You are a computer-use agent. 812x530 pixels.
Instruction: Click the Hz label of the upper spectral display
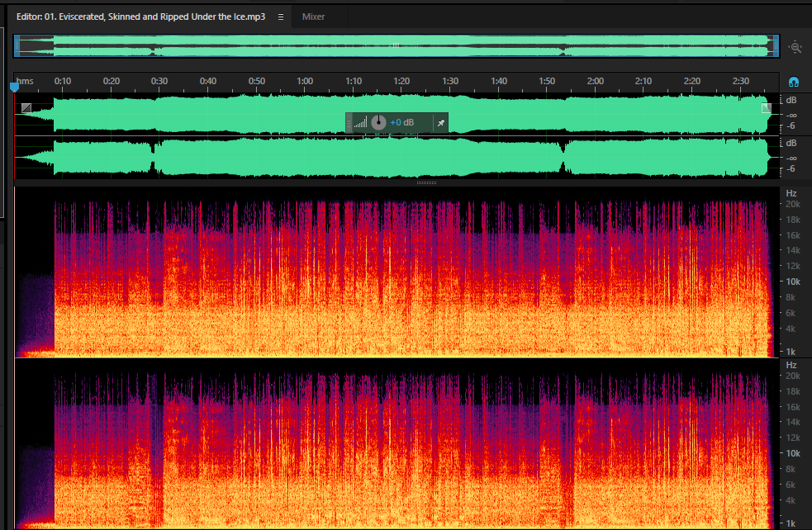[791, 193]
